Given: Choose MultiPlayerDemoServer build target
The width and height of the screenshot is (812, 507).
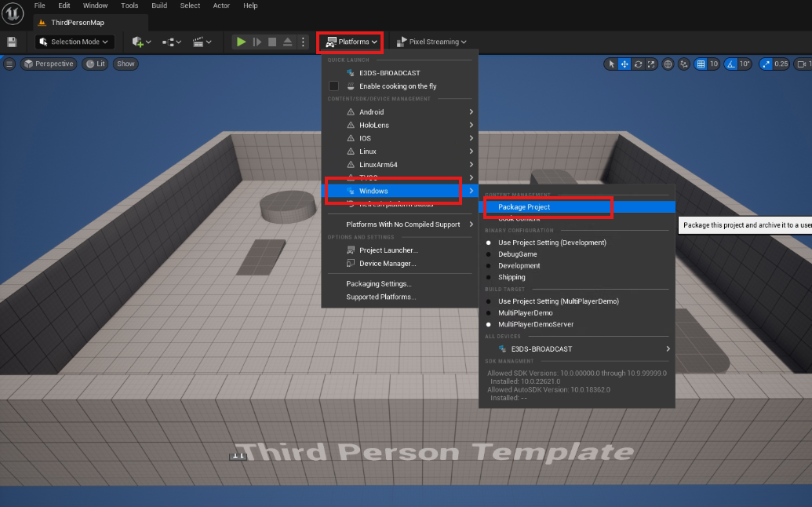Looking at the screenshot, I should 536,324.
